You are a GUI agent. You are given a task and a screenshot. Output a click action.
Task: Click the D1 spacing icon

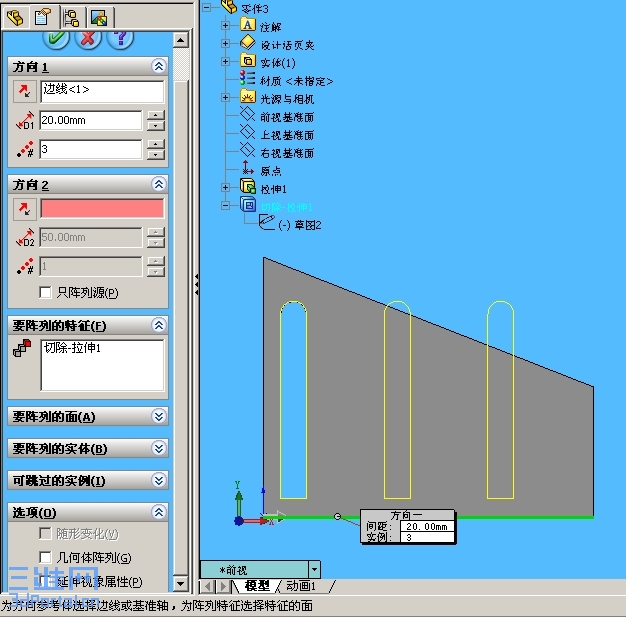(x=25, y=121)
